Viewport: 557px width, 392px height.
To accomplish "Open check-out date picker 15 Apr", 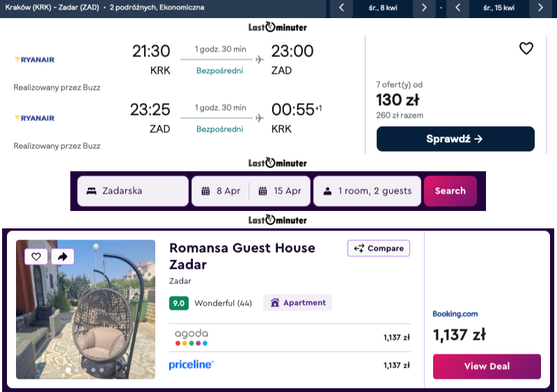I will (x=278, y=191).
